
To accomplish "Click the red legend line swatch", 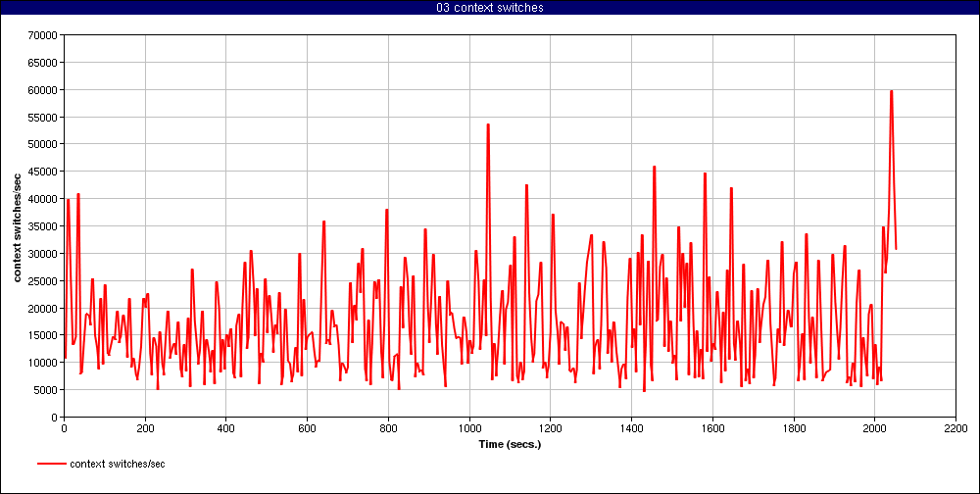I will pos(52,464).
